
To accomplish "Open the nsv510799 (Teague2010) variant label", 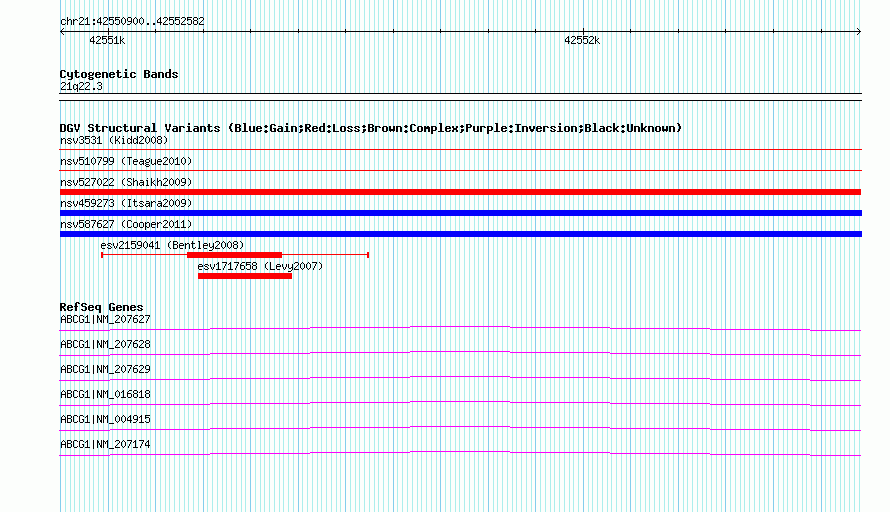I will (x=126, y=161).
